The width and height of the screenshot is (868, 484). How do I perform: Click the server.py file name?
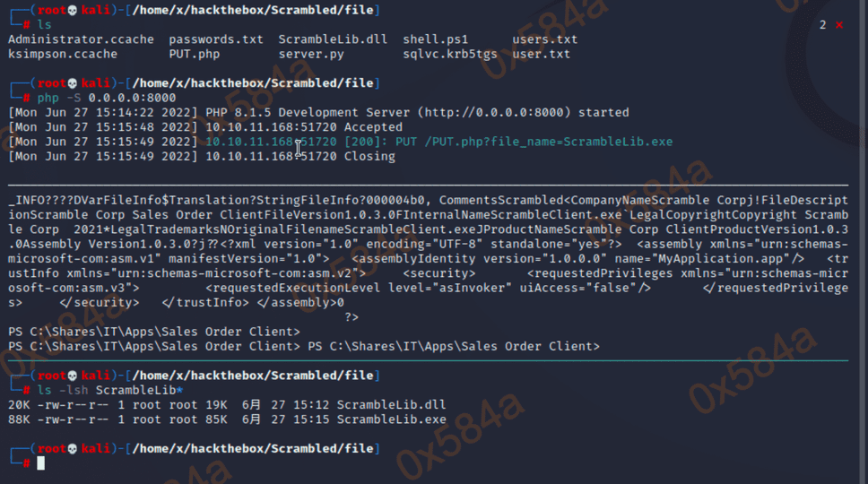[x=311, y=54]
